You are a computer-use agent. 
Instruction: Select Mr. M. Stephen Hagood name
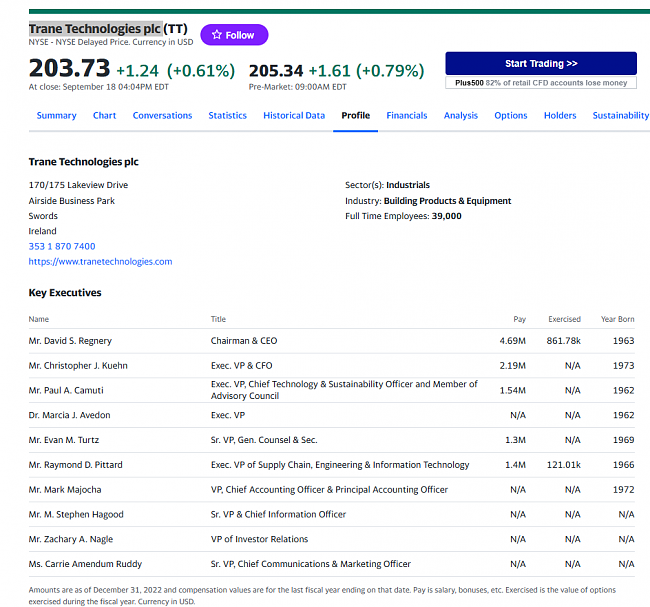(76, 515)
